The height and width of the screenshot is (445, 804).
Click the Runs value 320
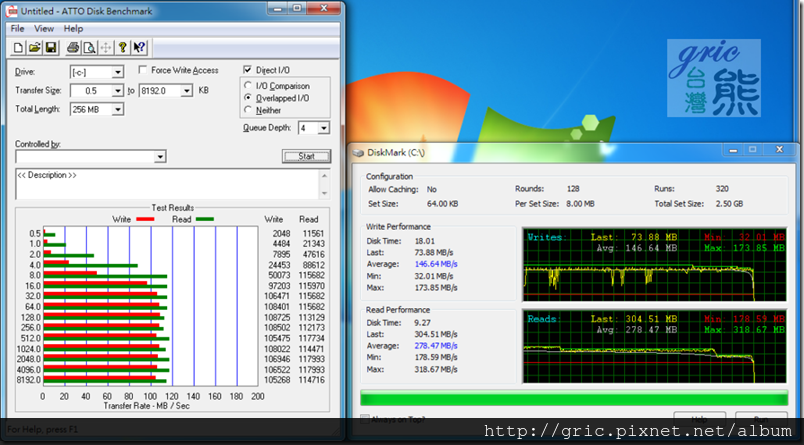722,189
